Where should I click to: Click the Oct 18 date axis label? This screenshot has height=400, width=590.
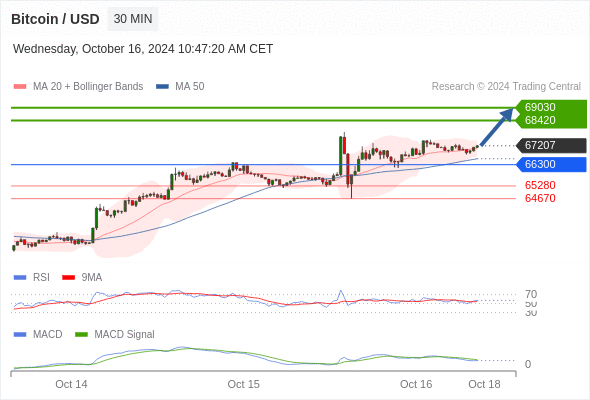point(484,384)
